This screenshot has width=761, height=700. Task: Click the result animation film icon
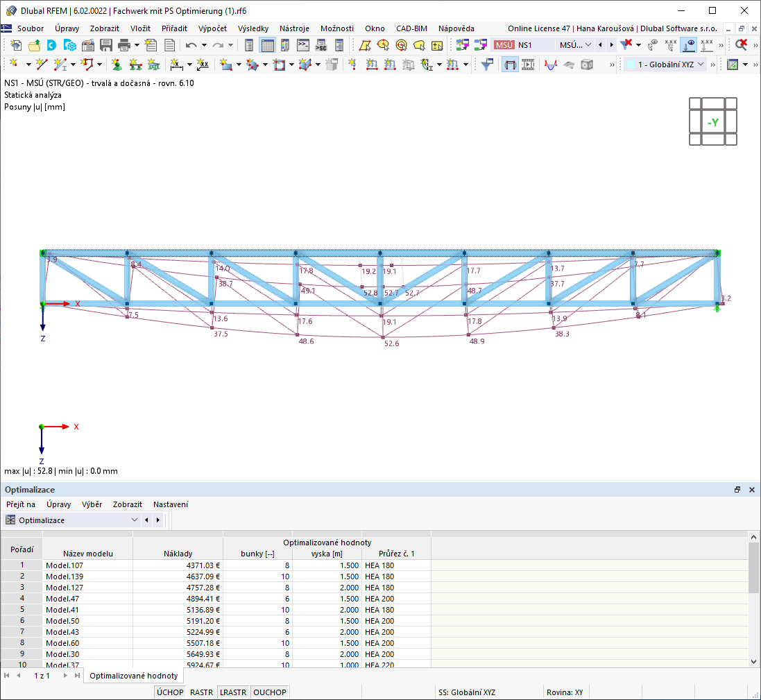[x=528, y=64]
